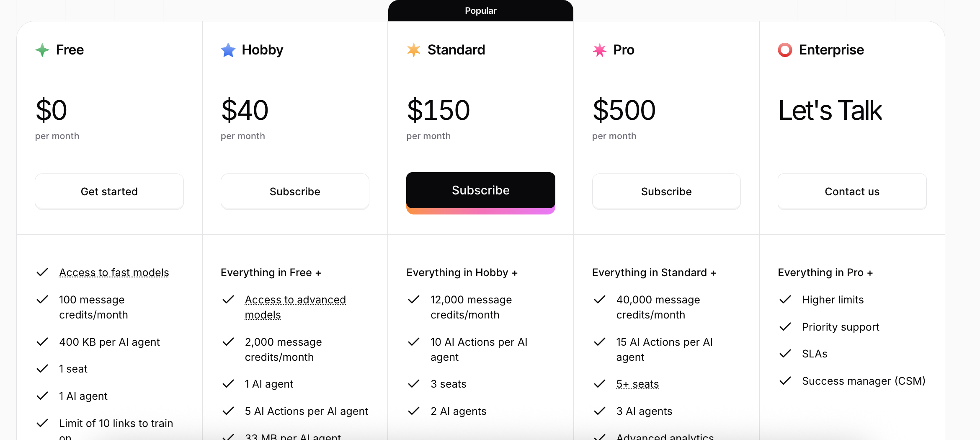The width and height of the screenshot is (980, 440).
Task: Click the orange star icon beside Standard
Action: point(414,50)
